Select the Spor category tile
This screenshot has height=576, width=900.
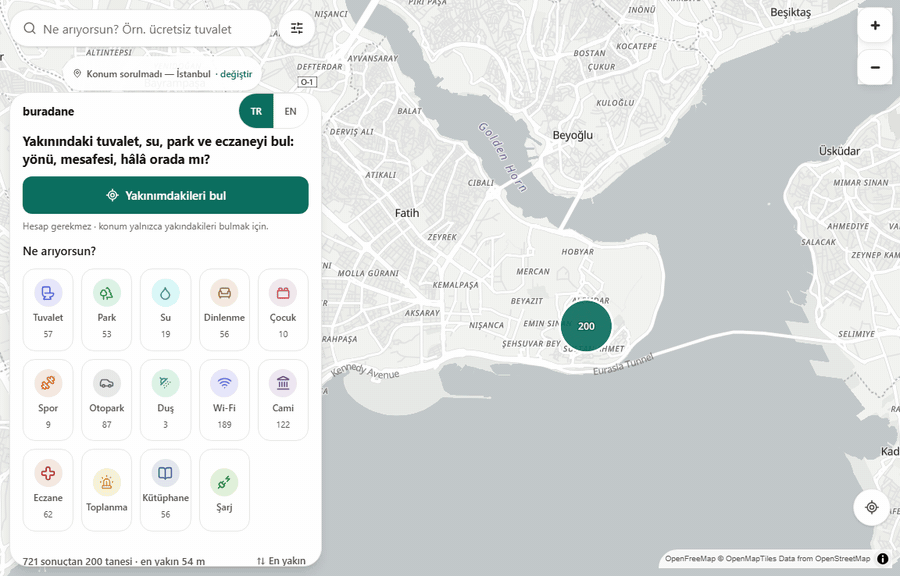(x=48, y=400)
